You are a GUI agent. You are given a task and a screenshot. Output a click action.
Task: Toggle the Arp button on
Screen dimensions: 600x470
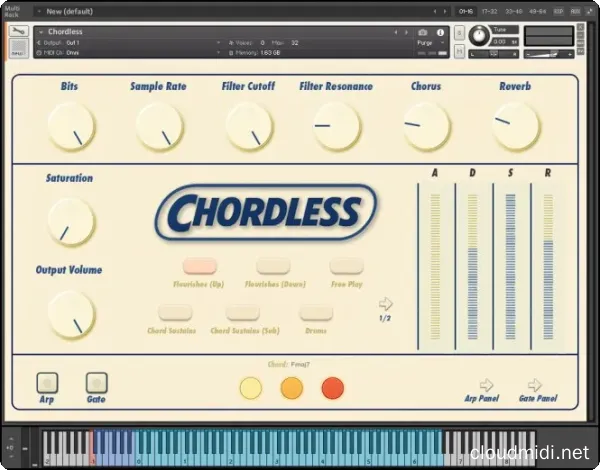[x=47, y=382]
